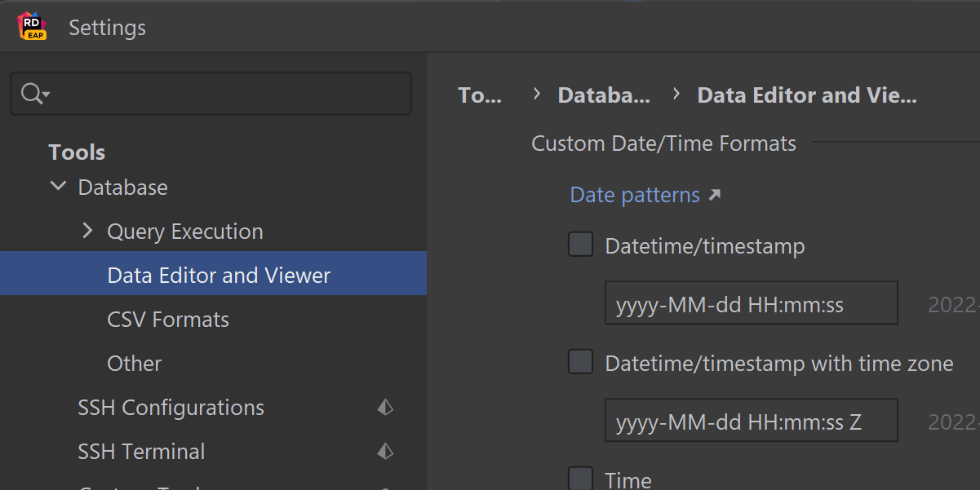Open the Date patterns link
Screen dimensions: 980x490
(x=634, y=195)
